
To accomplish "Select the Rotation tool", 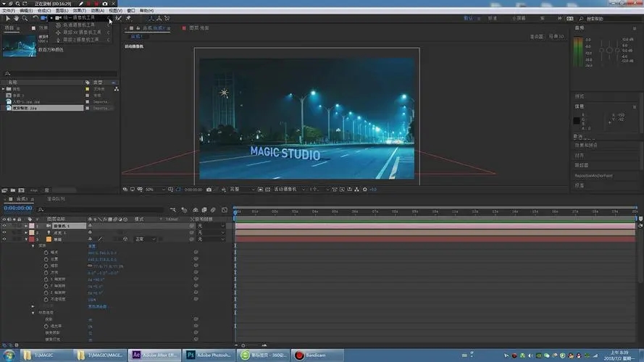I will [35, 18].
